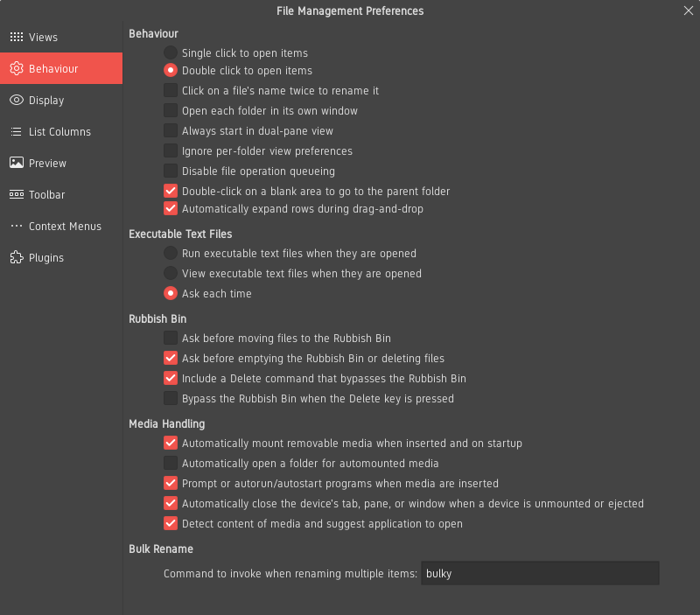Open the Plugins page label
Screen dimensions: 700x615
[x=46, y=258]
